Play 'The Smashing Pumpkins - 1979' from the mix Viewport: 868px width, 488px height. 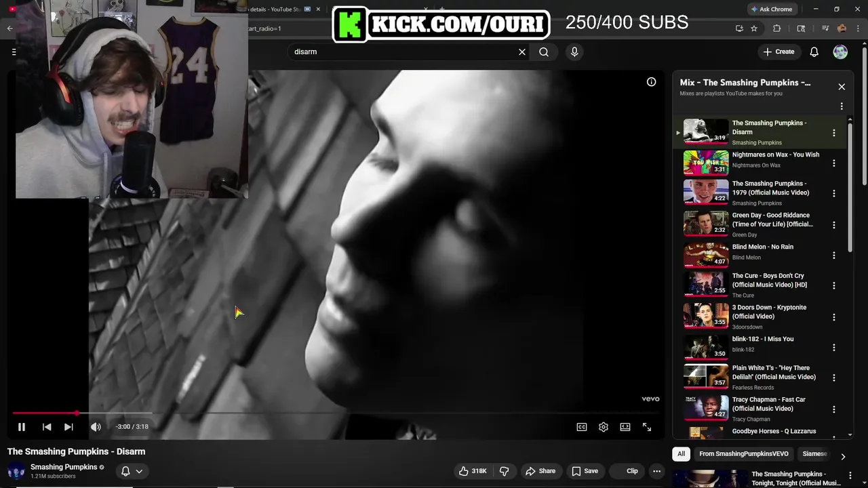pyautogui.click(x=759, y=193)
